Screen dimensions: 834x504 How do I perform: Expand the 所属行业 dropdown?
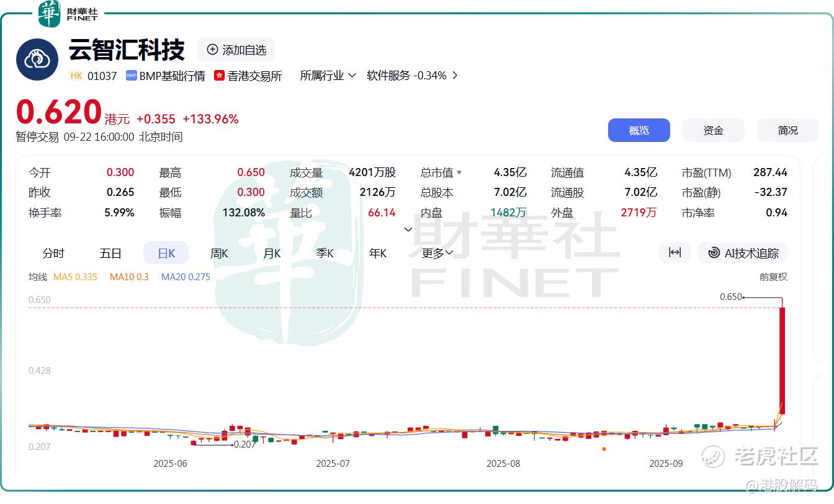pyautogui.click(x=328, y=76)
